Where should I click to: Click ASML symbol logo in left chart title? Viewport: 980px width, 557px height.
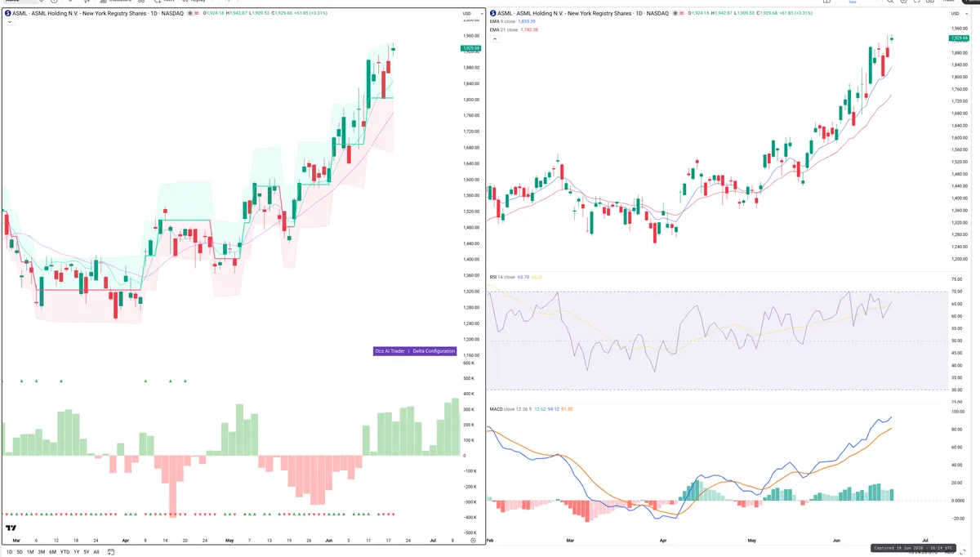pyautogui.click(x=8, y=13)
